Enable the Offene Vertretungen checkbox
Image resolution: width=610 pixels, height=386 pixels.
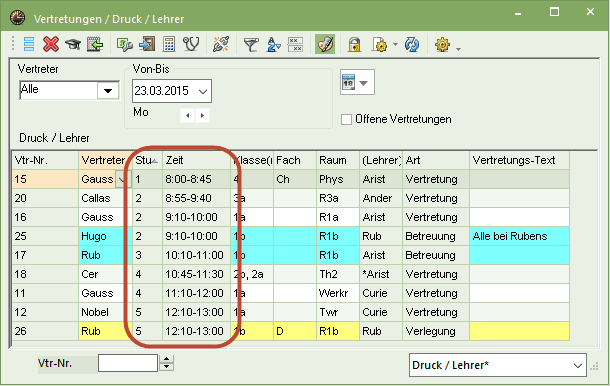(x=346, y=119)
